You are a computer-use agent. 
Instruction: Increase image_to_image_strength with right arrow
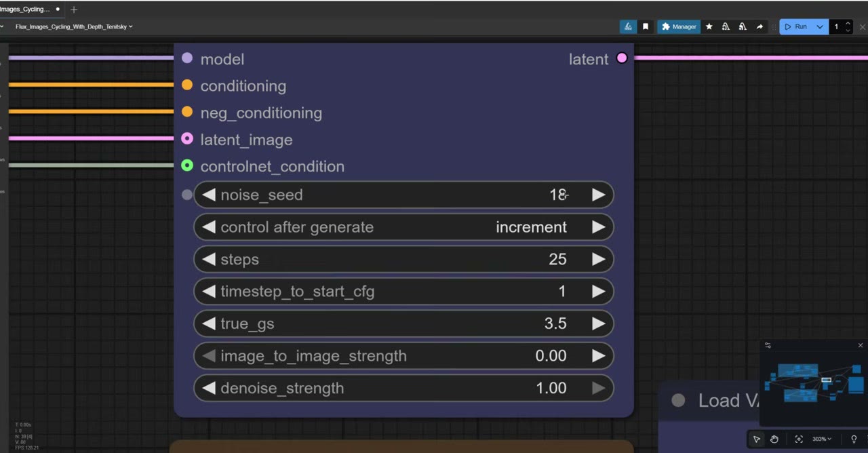coord(598,356)
